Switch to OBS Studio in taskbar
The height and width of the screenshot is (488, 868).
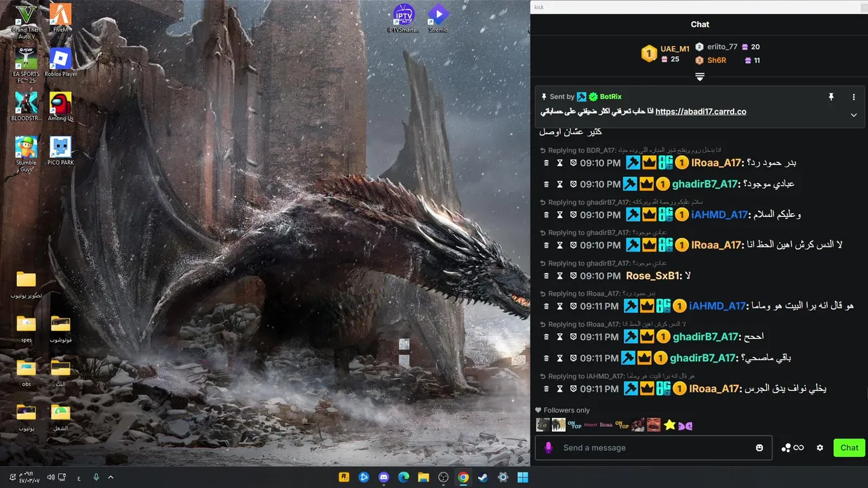coord(443,477)
